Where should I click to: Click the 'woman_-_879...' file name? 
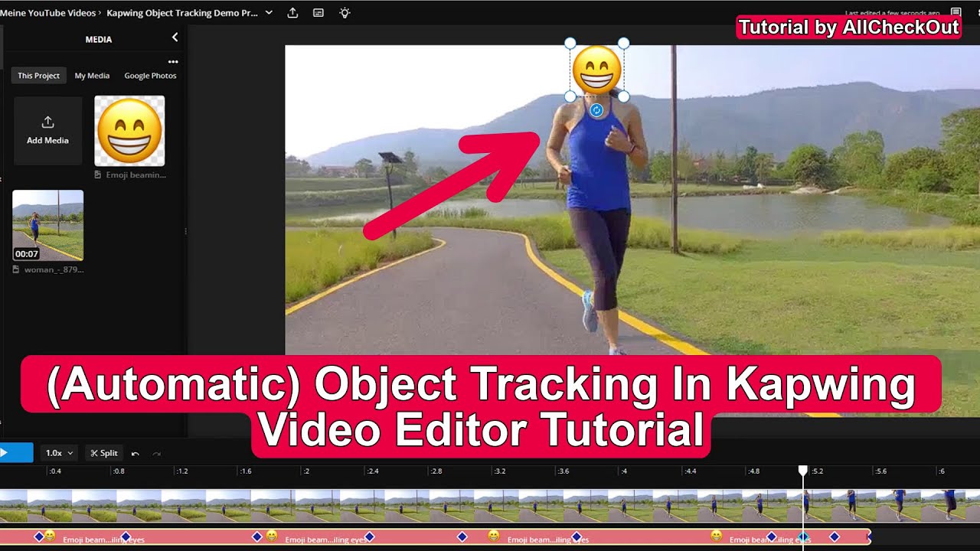[x=54, y=269]
